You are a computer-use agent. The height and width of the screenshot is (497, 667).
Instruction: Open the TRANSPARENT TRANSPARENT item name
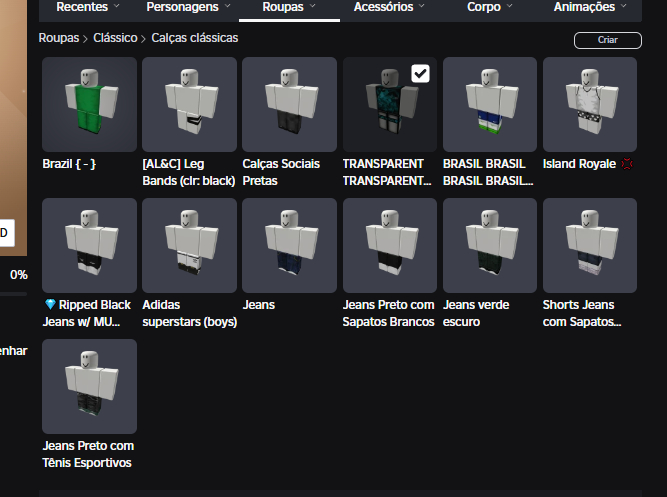coord(387,172)
